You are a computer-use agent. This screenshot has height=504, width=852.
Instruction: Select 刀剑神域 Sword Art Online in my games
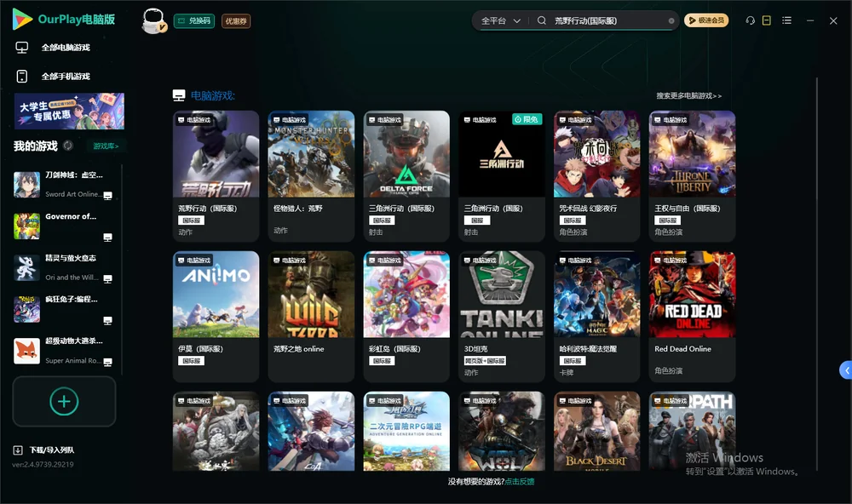pyautogui.click(x=63, y=185)
